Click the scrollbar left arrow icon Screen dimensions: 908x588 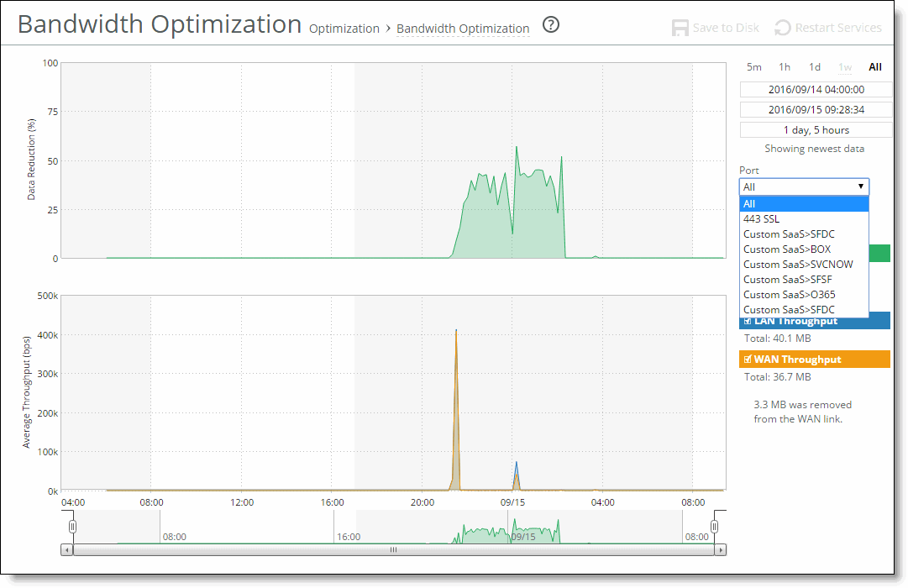(x=66, y=550)
